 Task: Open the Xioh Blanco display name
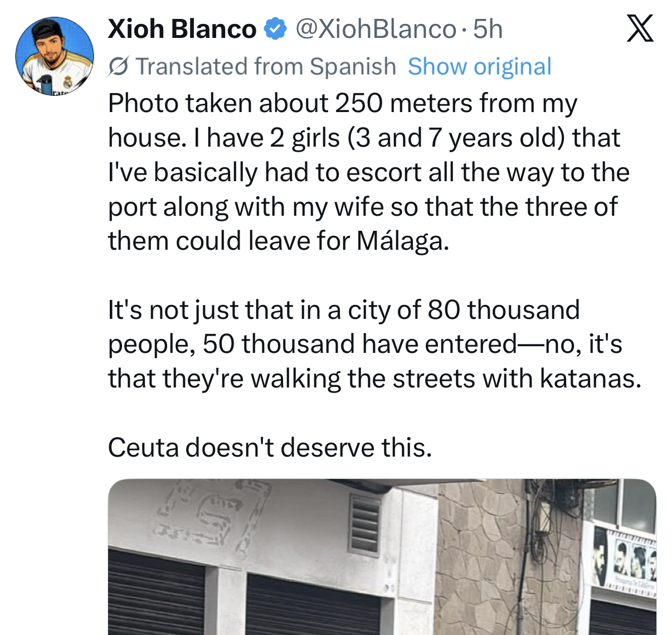point(182,29)
